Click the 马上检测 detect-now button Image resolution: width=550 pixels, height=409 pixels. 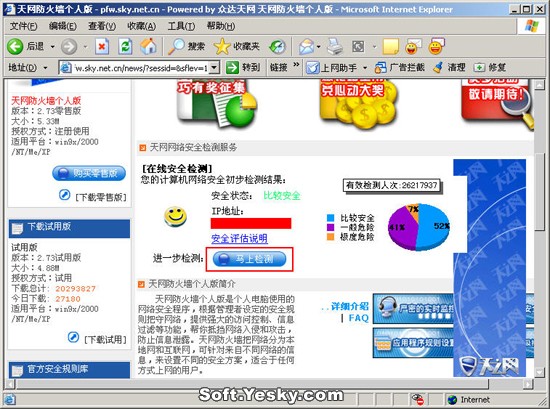[249, 259]
